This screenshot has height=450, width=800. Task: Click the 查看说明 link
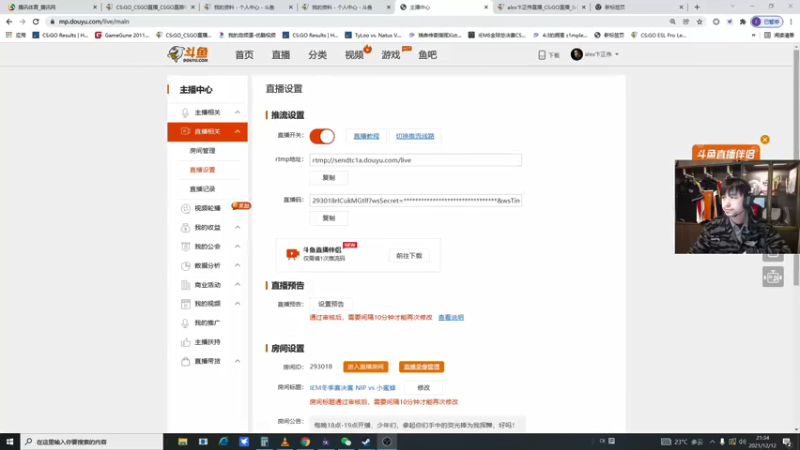coord(451,317)
